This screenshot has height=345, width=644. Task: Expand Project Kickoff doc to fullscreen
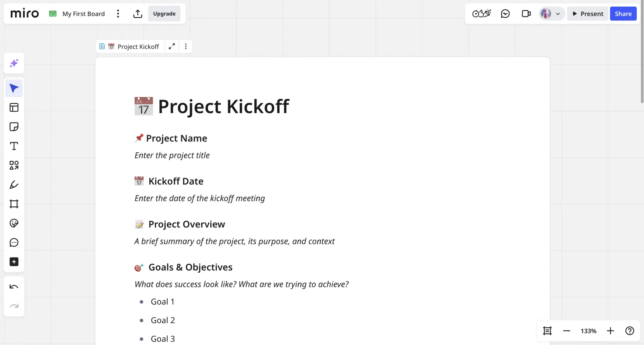pos(172,46)
